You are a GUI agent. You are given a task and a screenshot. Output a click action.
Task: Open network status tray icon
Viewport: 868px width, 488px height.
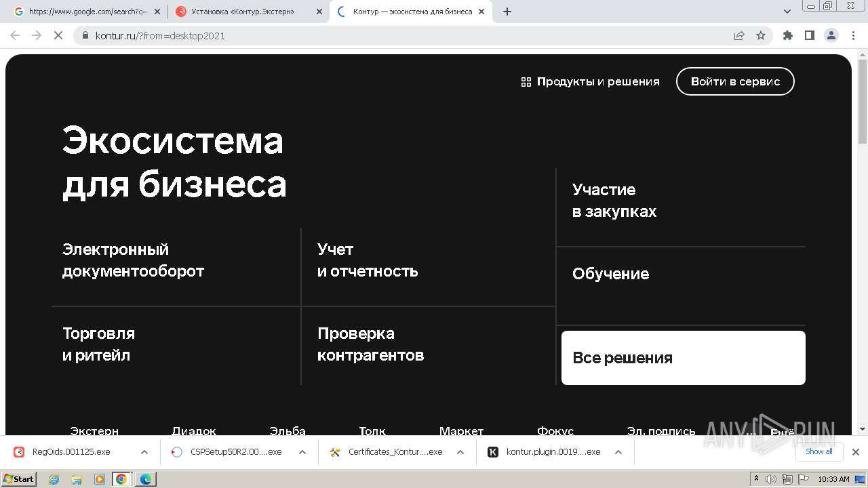point(787,479)
